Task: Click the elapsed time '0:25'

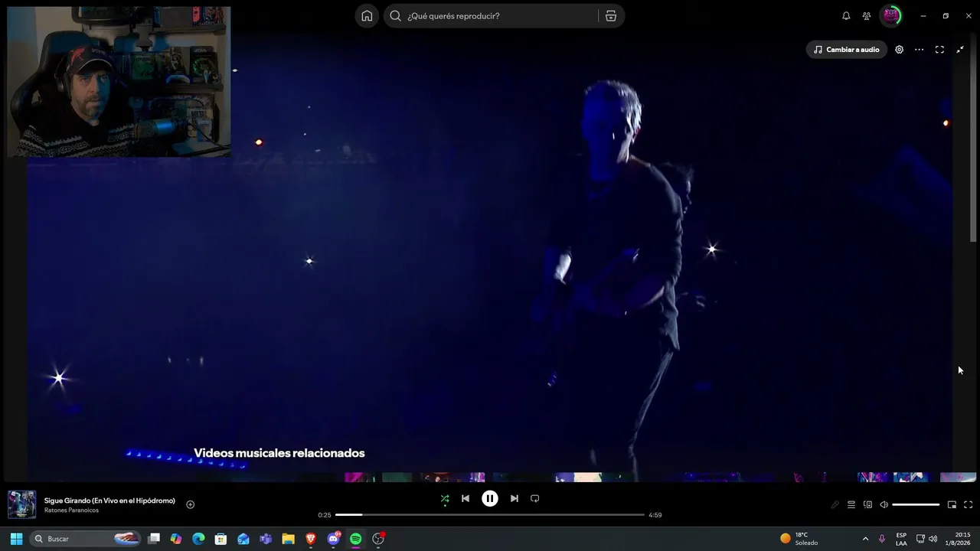Action: [x=325, y=515]
